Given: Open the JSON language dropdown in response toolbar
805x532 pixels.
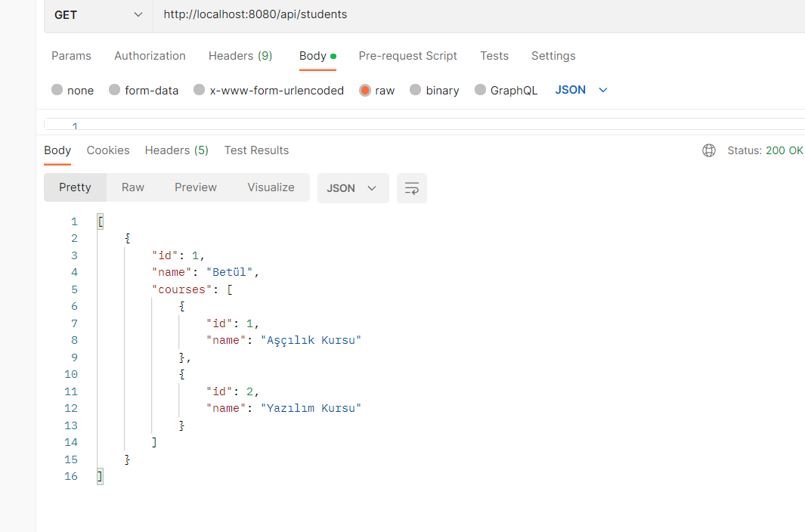Looking at the screenshot, I should point(352,187).
